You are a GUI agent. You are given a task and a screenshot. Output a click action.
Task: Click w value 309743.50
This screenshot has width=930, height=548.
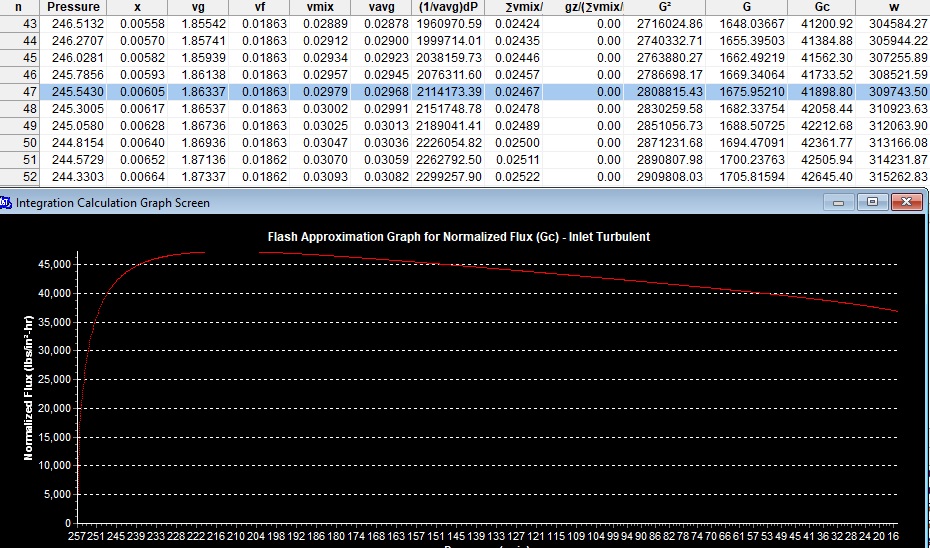click(898, 92)
